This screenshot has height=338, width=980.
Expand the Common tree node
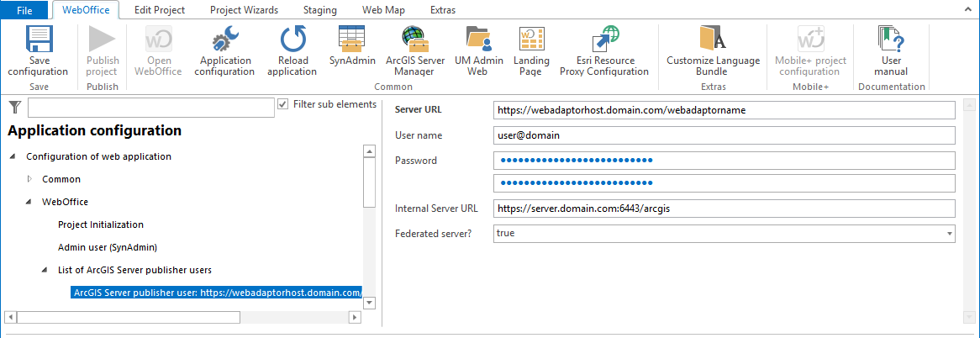[x=29, y=179]
